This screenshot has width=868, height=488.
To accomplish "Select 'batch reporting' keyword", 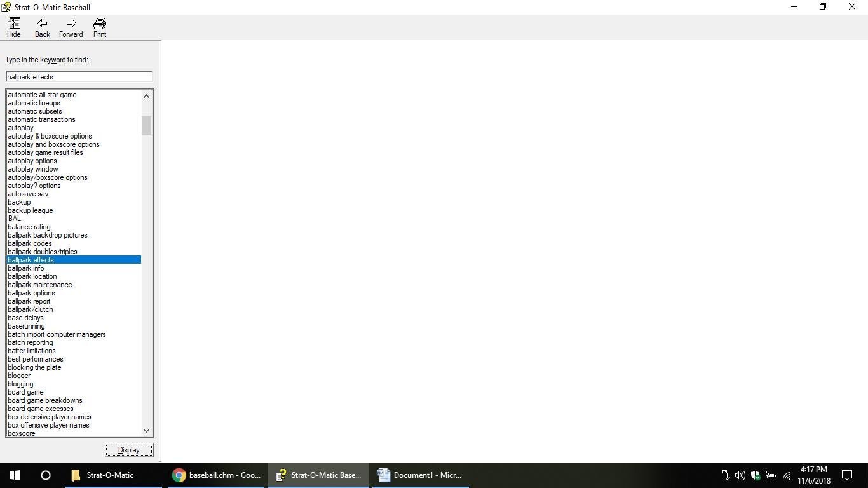I will pos(31,342).
